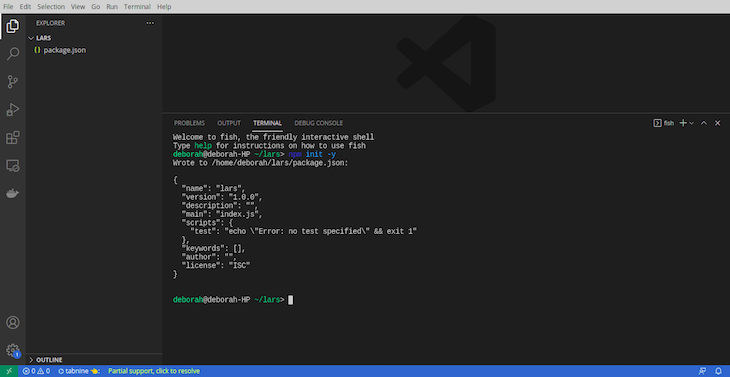
Task: Maximize terminal panel with chevron up
Action: [704, 123]
